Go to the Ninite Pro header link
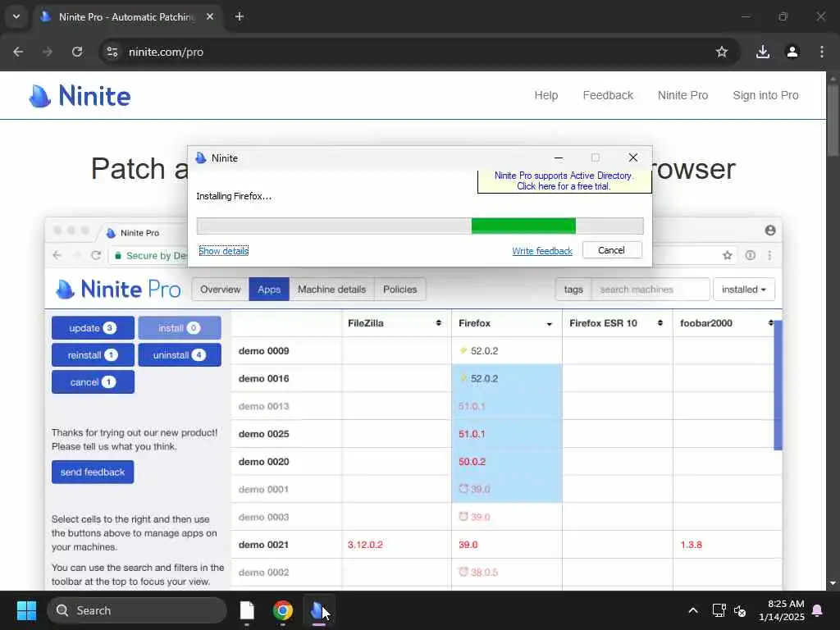Image resolution: width=840 pixels, height=630 pixels. [682, 95]
